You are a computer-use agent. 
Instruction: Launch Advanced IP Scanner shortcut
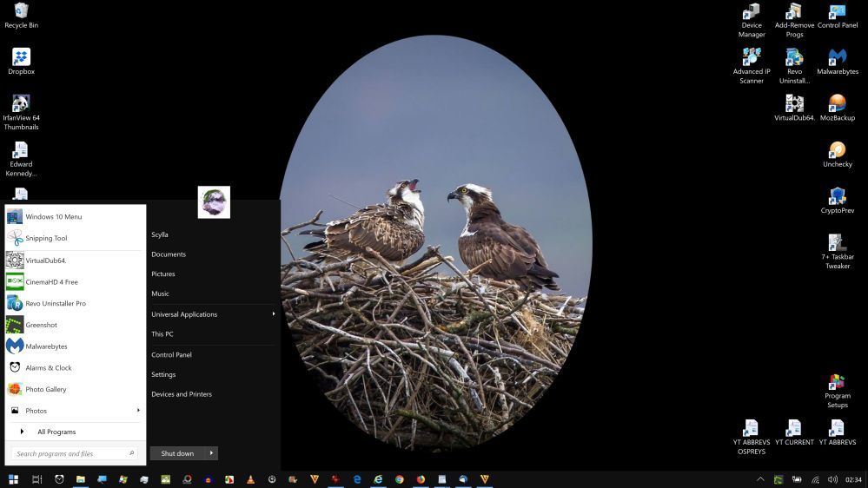pos(752,66)
